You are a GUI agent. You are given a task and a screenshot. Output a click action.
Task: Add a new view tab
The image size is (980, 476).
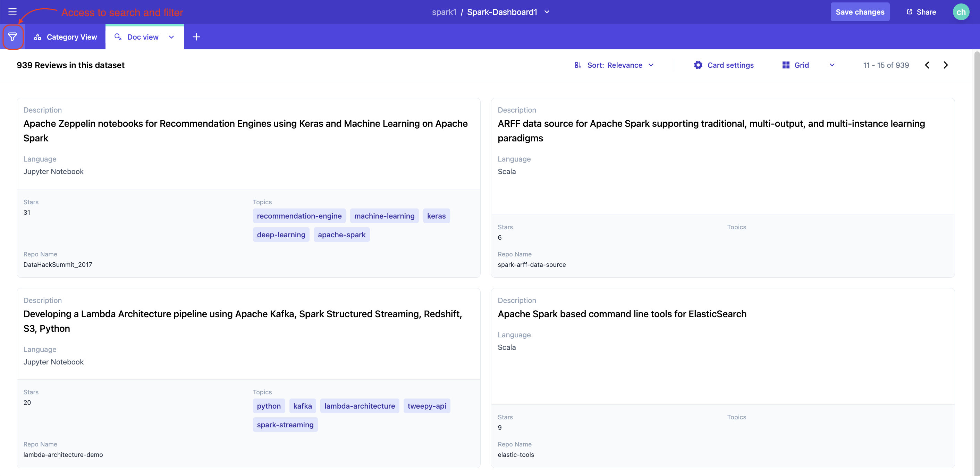point(196,37)
